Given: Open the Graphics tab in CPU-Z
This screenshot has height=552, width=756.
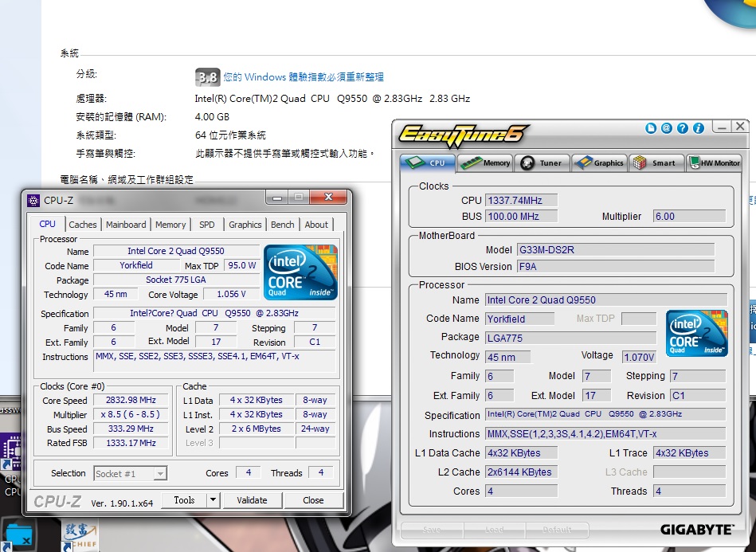Looking at the screenshot, I should point(245,225).
